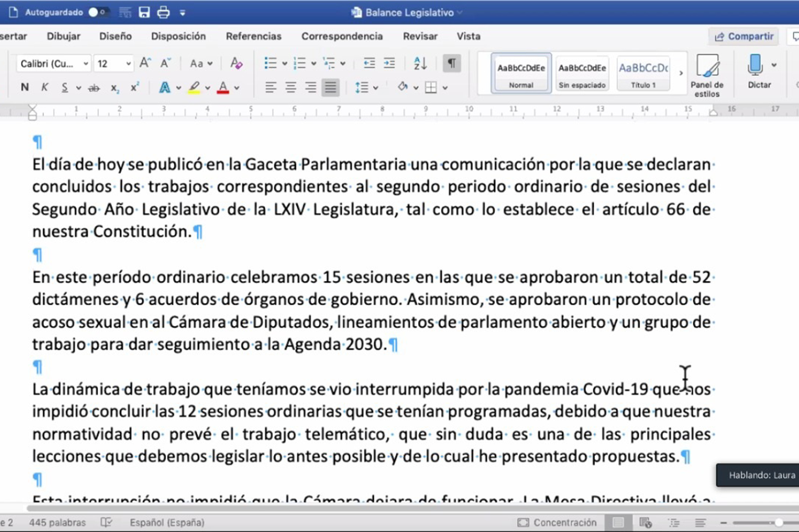Click the clear formatting icon
This screenshot has width=799, height=532.
236,64
